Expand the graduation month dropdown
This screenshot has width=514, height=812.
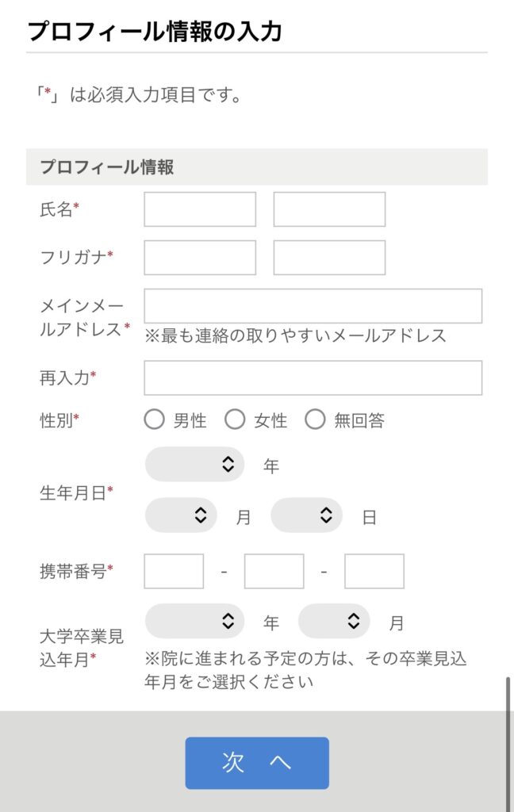[x=334, y=621]
